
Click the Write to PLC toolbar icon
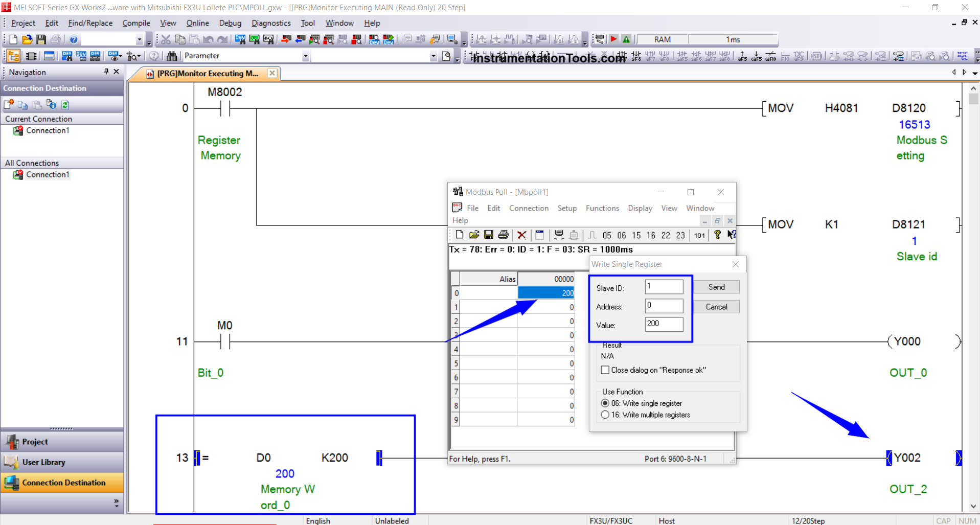(x=286, y=39)
